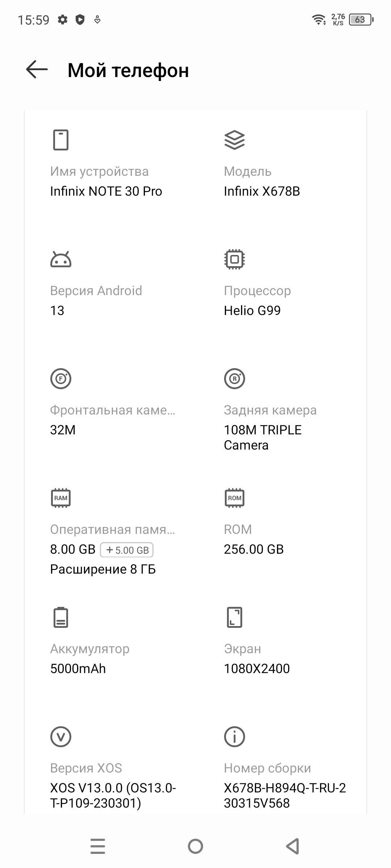Screen dimensions: 391x868
Task: Tap the screen resolution icon
Action: [235, 617]
